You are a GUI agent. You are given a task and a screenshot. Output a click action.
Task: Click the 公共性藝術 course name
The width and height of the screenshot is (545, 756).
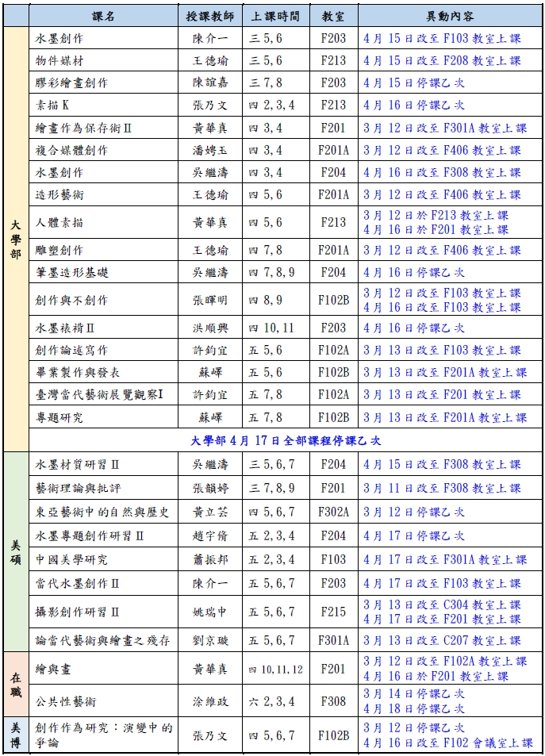pos(66,701)
